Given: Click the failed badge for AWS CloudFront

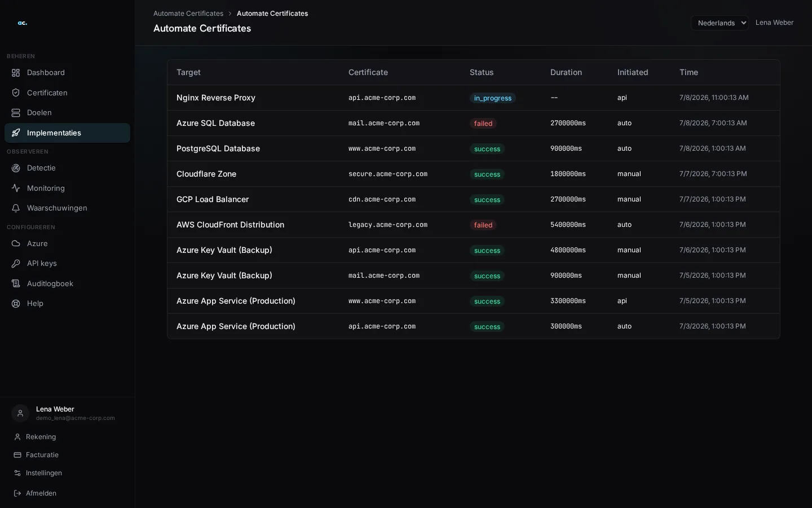Looking at the screenshot, I should [483, 225].
